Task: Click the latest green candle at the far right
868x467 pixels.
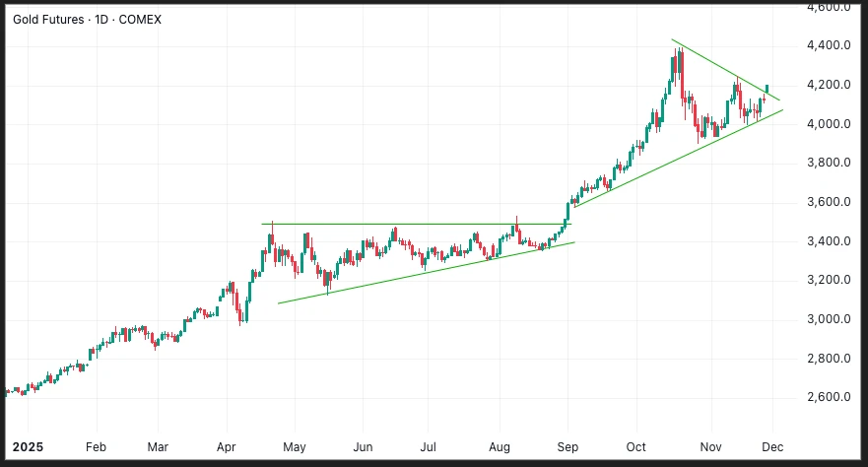Action: pos(767,88)
